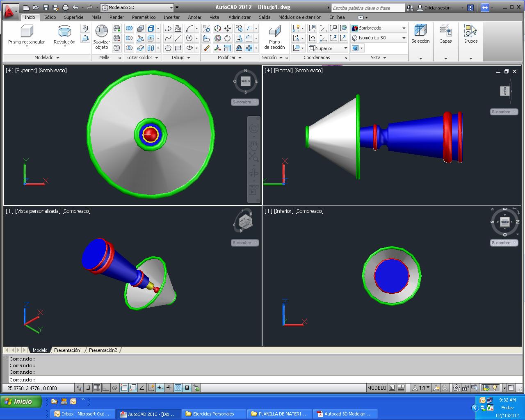
Task: Click the ViewCube in the Superior viewport
Action: coord(245,81)
